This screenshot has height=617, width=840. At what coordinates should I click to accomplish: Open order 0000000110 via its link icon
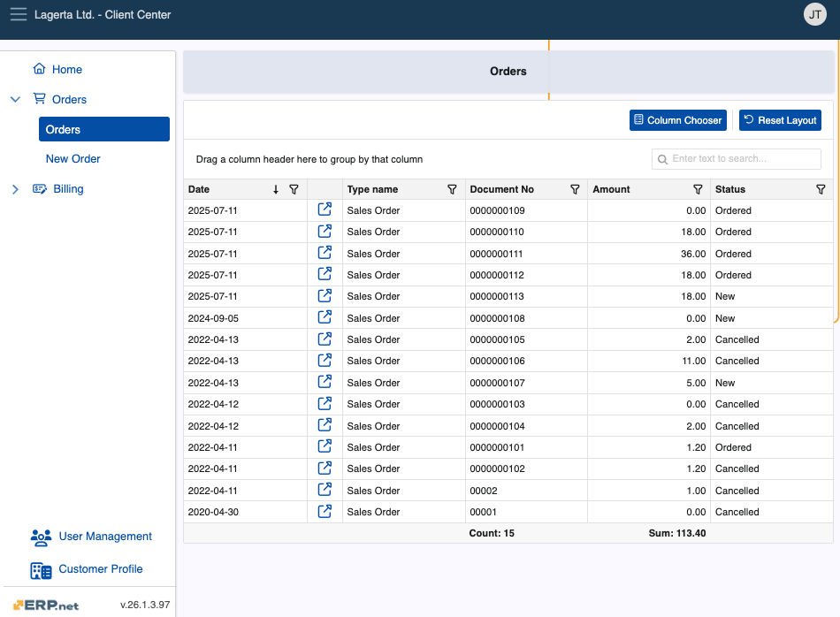[x=325, y=231]
